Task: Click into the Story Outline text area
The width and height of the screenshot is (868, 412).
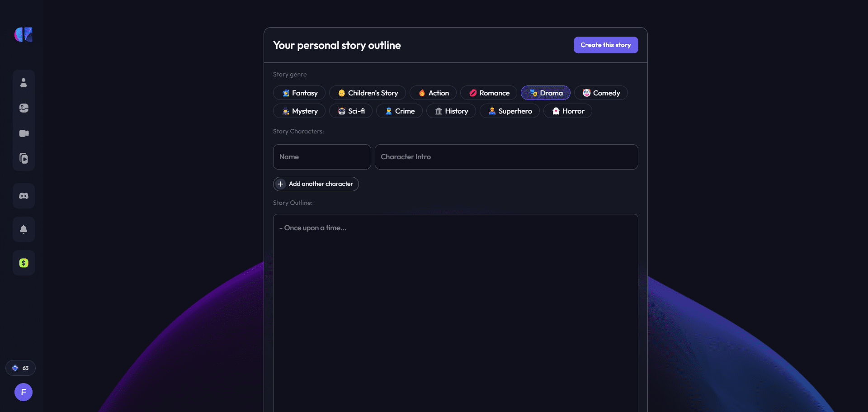Action: tap(456, 313)
